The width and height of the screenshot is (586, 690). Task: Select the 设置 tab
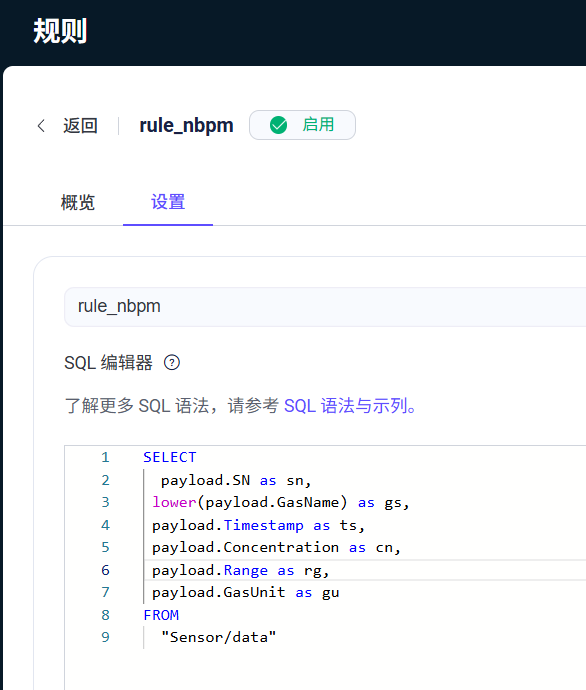[x=168, y=202]
